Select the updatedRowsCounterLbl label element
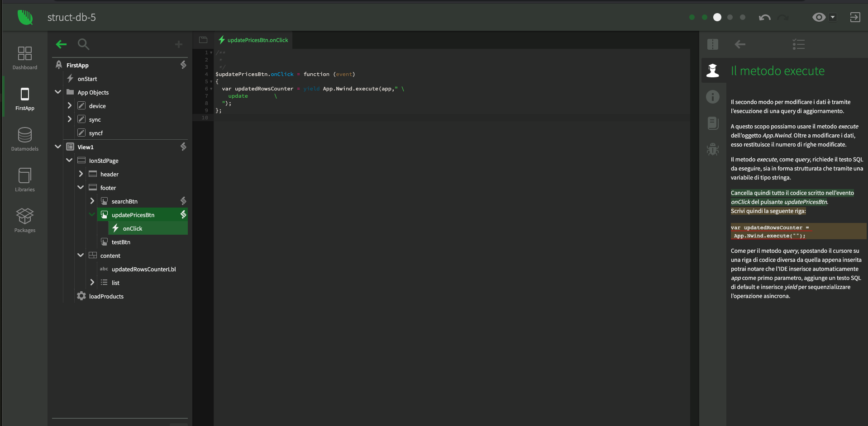Screen dimensions: 868x426 click(143, 269)
